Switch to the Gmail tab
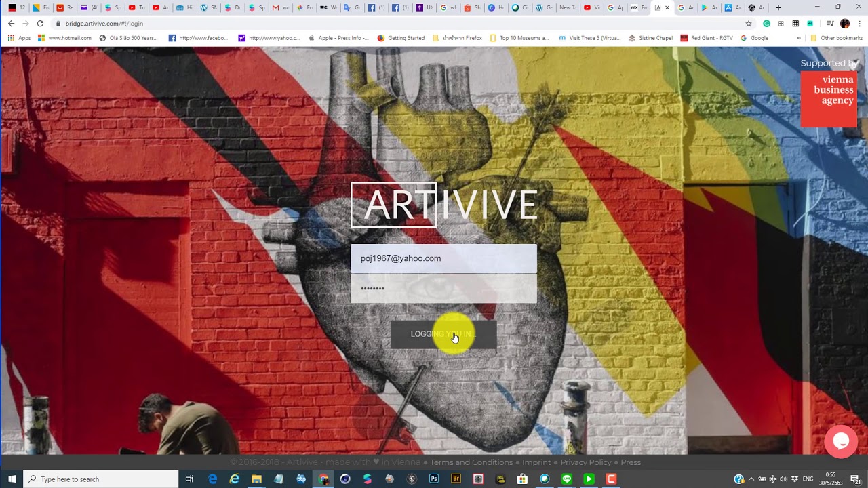The image size is (868, 488). [279, 7]
